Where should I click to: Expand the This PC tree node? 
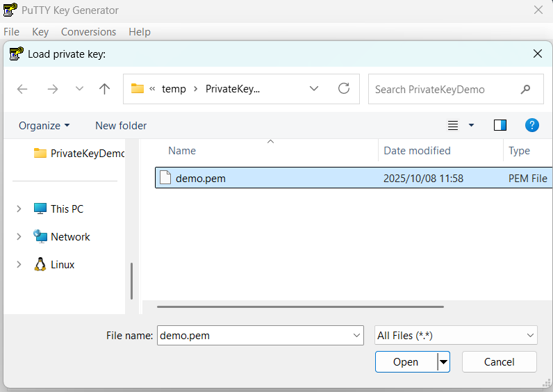[x=19, y=209]
